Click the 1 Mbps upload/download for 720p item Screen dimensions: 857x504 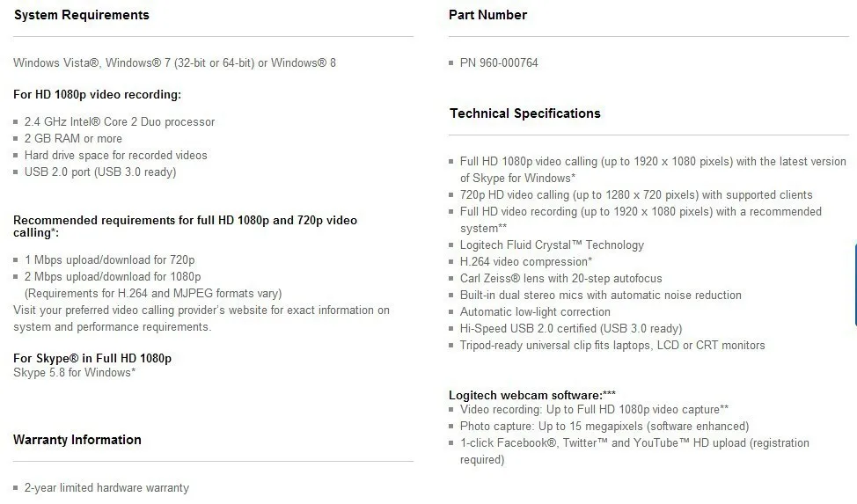[109, 260]
